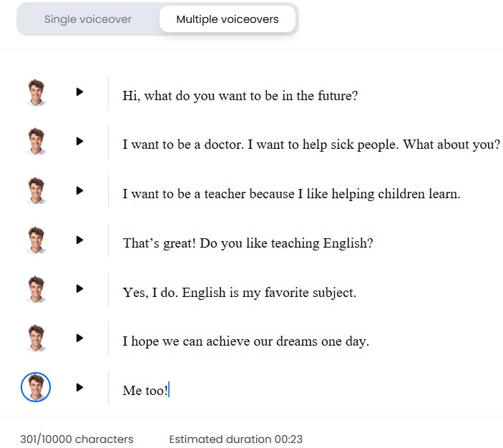The height and width of the screenshot is (448, 503).
Task: Click the 'I want to be a teacher' text
Action: click(291, 193)
